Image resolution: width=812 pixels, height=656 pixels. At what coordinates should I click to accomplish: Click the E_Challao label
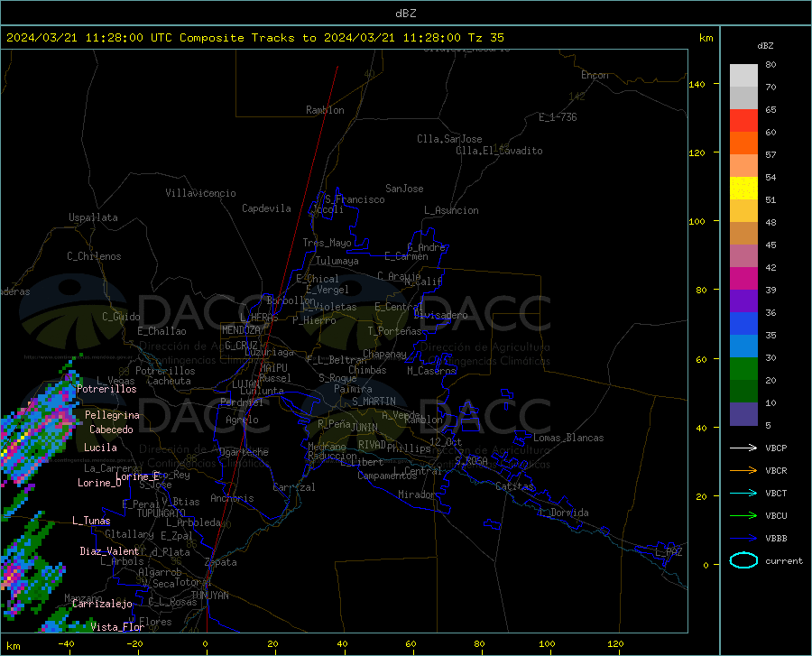[x=161, y=331]
